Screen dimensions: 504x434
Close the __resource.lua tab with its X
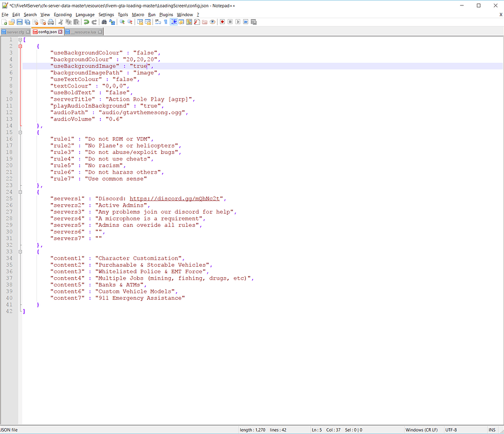tap(100, 32)
